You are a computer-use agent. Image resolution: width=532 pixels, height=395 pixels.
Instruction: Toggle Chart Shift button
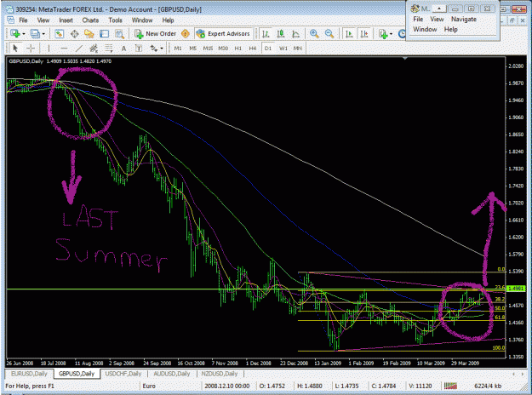[364, 33]
